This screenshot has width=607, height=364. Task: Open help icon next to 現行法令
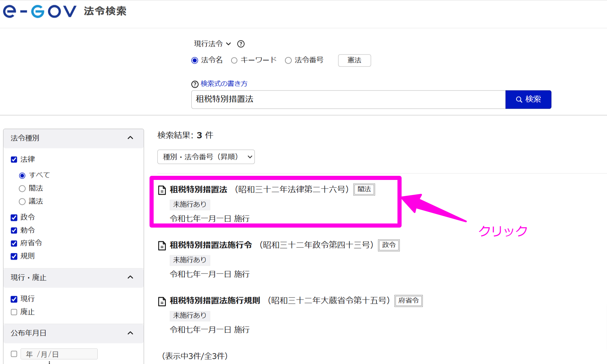(x=241, y=44)
